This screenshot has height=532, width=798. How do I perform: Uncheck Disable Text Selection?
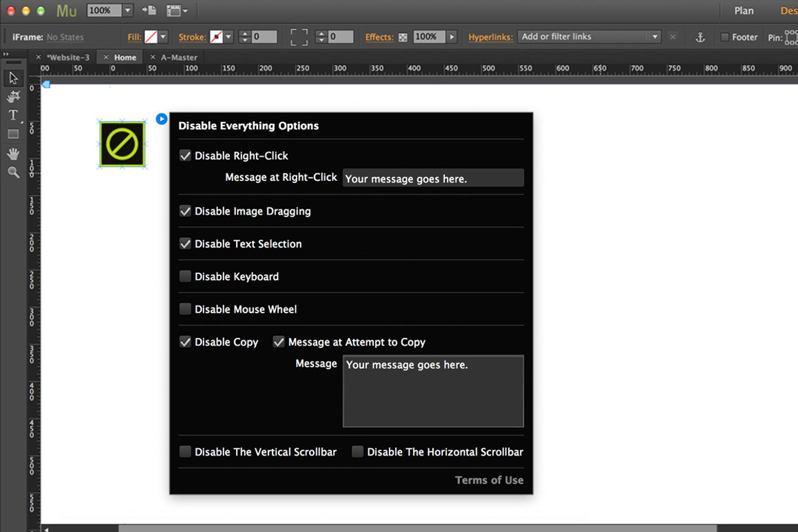[x=186, y=243]
